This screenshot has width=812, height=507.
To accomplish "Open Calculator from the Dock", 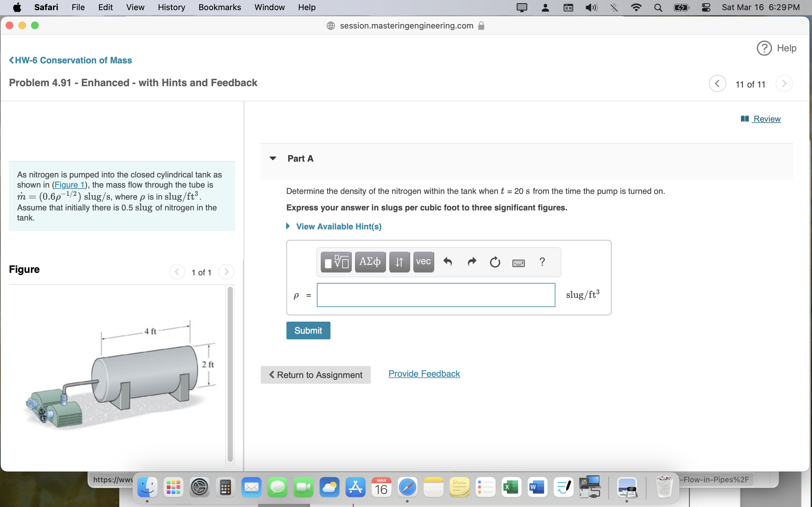I will [x=225, y=487].
